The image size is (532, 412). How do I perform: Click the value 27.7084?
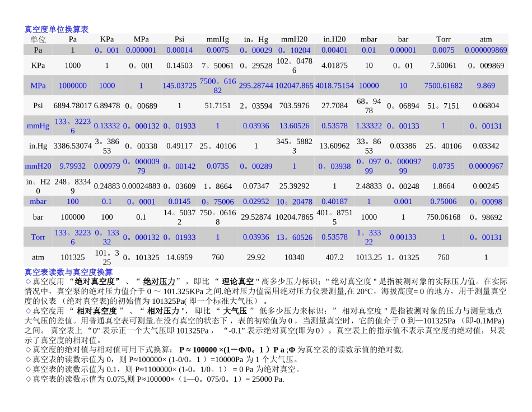(x=334, y=105)
